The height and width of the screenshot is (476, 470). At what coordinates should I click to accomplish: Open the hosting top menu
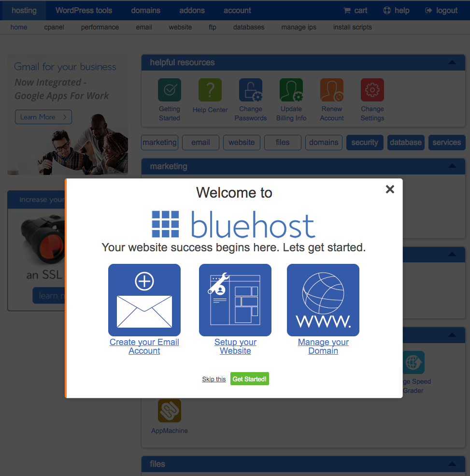click(24, 11)
